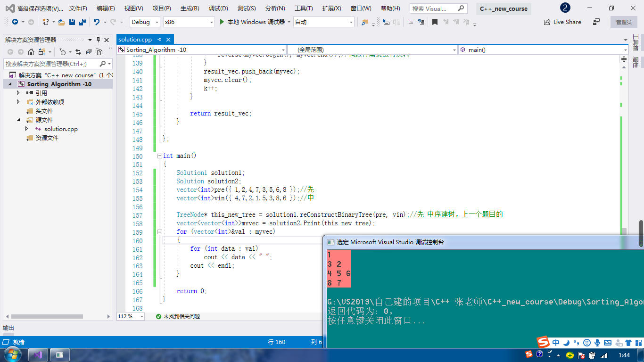Click the Sogou emoji smiley icon

tap(587, 343)
